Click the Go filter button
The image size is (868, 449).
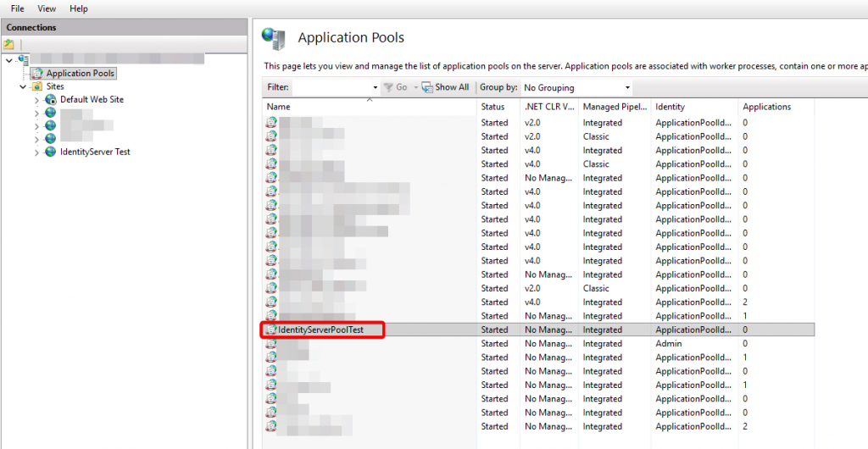pos(397,87)
